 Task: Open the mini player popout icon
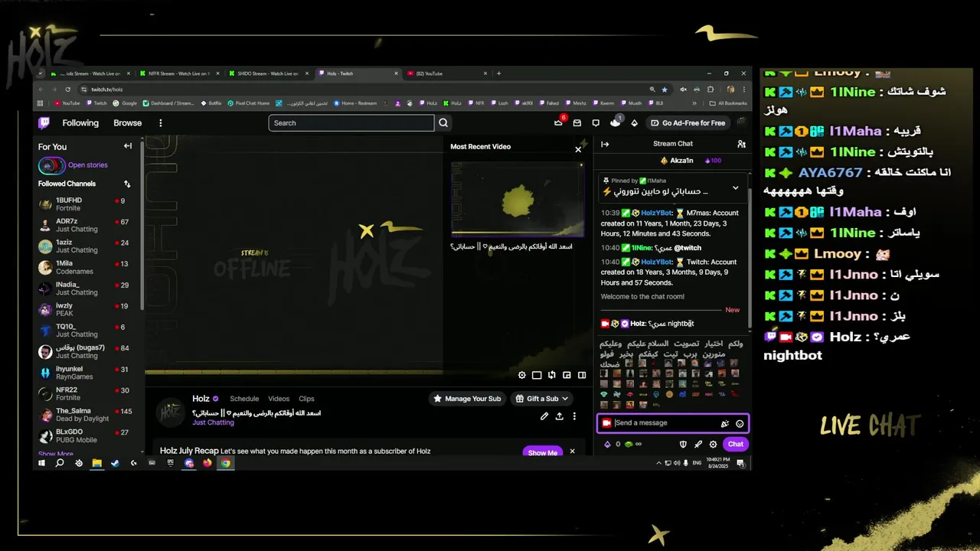(x=567, y=375)
